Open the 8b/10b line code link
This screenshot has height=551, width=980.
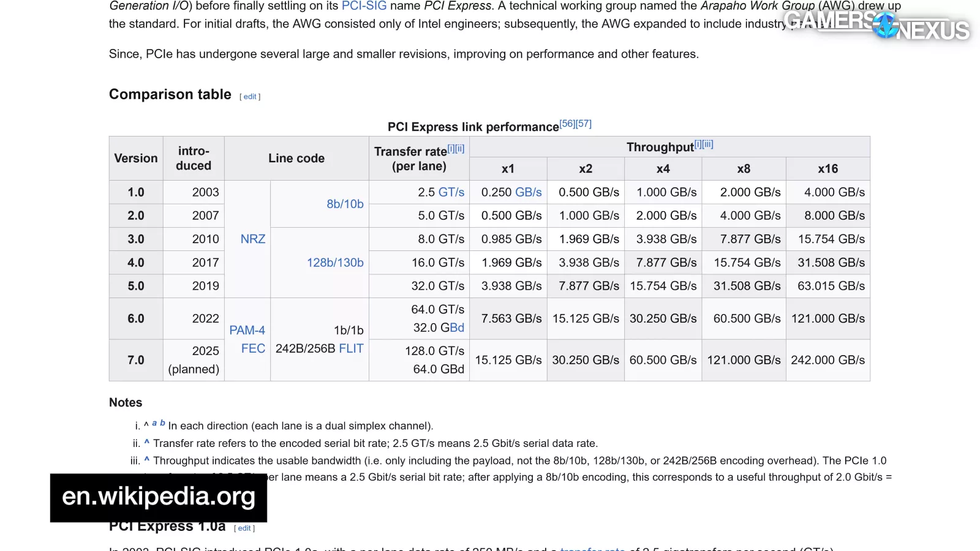(345, 204)
